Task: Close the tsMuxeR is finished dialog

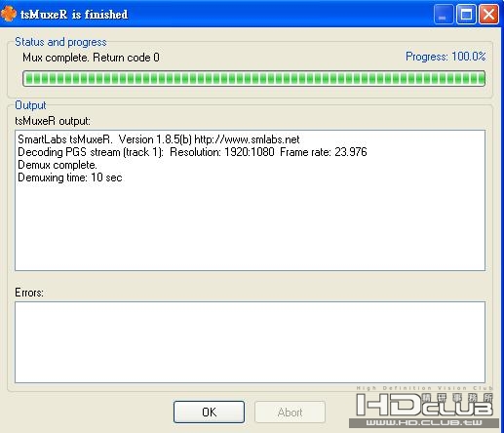Action: 488,15
